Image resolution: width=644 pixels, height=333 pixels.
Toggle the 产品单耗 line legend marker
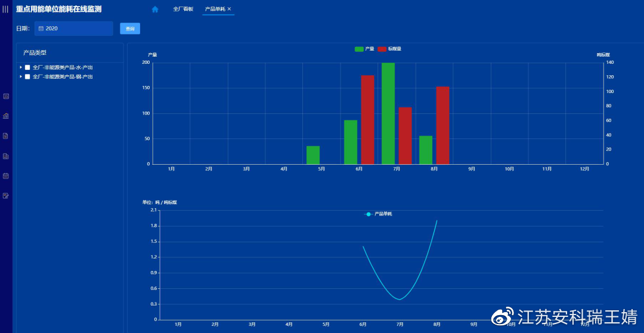pyautogui.click(x=369, y=214)
